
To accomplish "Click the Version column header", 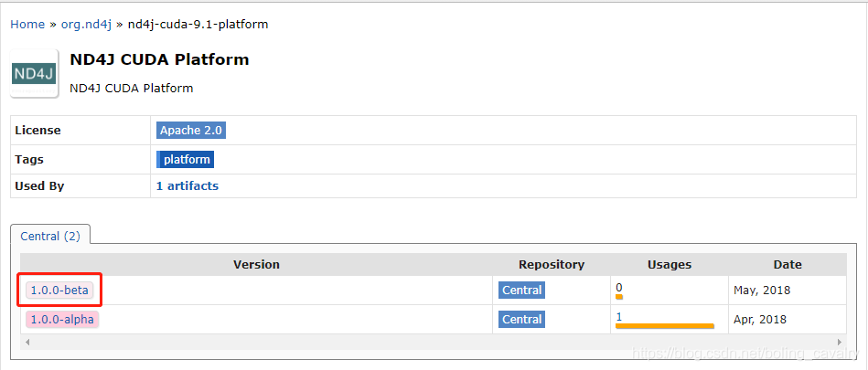I will (256, 265).
